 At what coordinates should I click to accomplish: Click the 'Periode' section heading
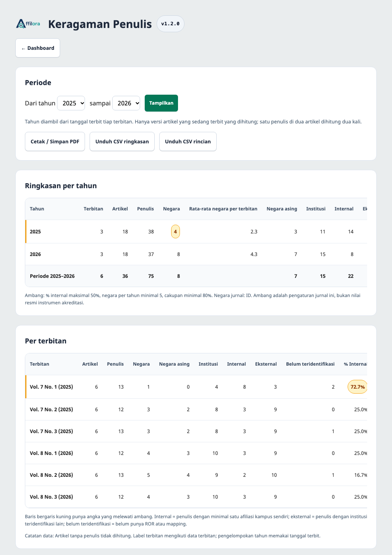point(38,83)
